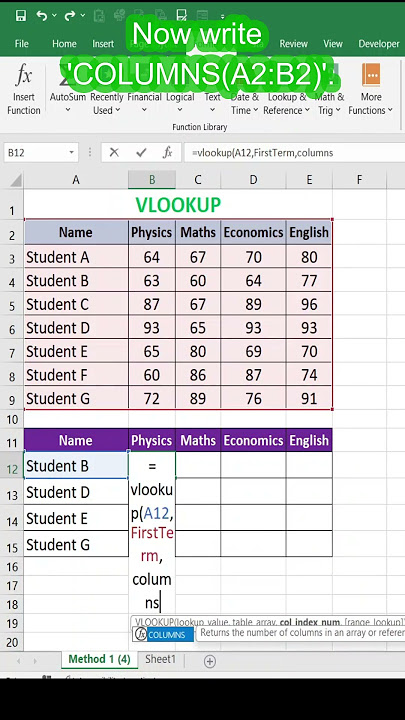
Task: Open the Developer ribbon tab
Action: (379, 44)
